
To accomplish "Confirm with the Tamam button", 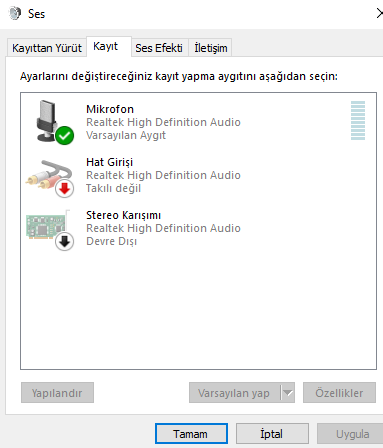I will 191,434.
